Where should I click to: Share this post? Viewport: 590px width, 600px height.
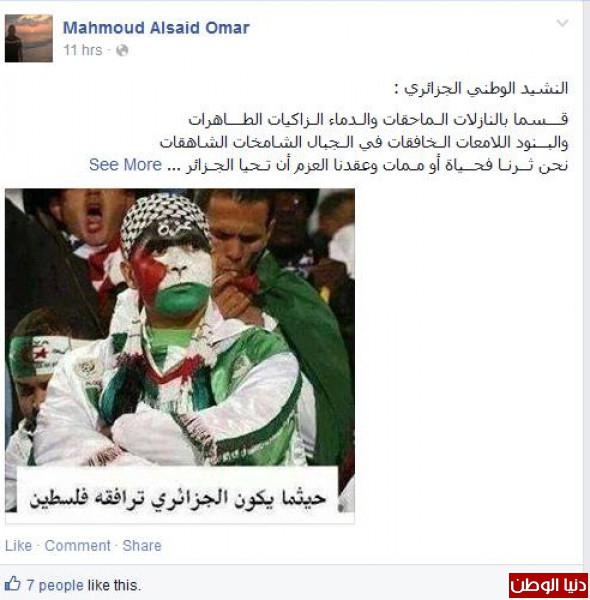click(x=142, y=546)
